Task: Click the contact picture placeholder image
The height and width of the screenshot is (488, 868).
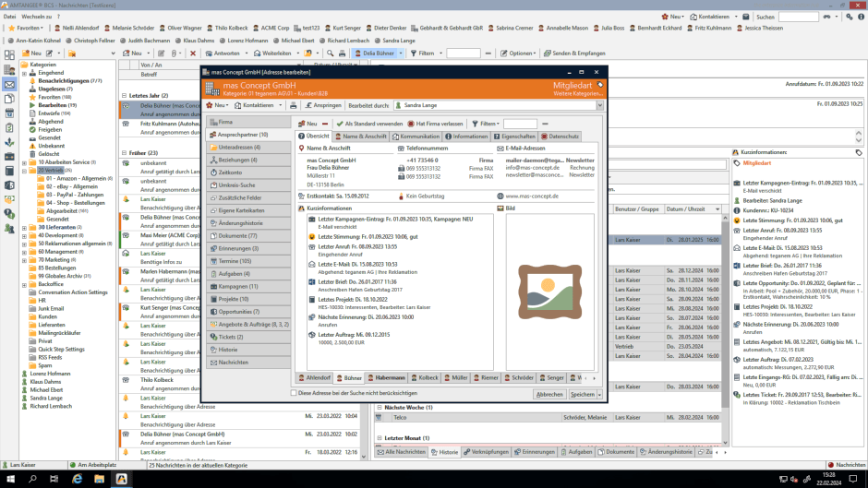Action: 549,292
